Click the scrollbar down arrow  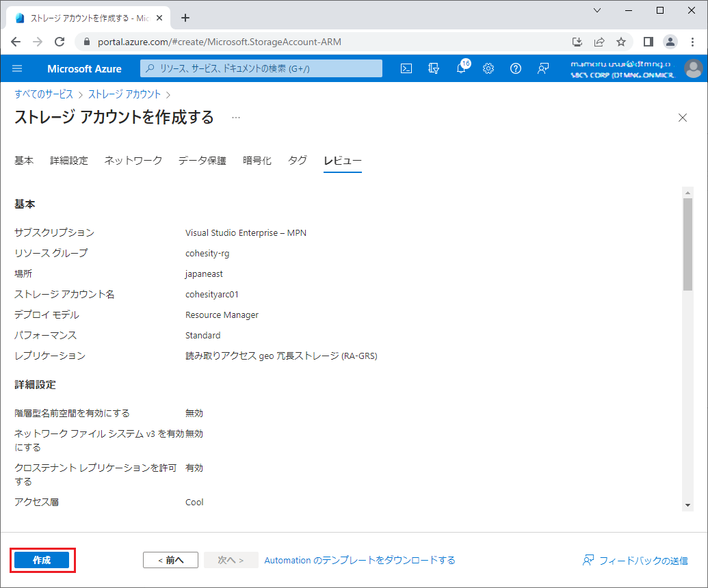(687, 505)
